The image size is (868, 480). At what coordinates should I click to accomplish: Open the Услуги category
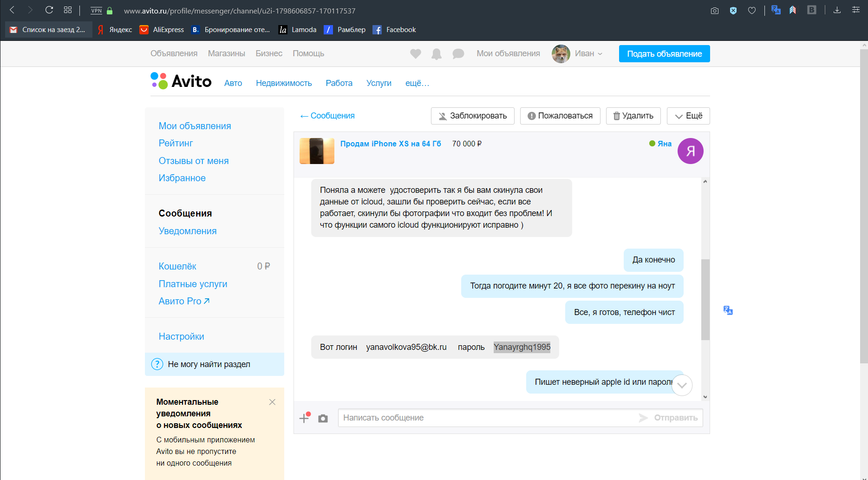pos(379,83)
